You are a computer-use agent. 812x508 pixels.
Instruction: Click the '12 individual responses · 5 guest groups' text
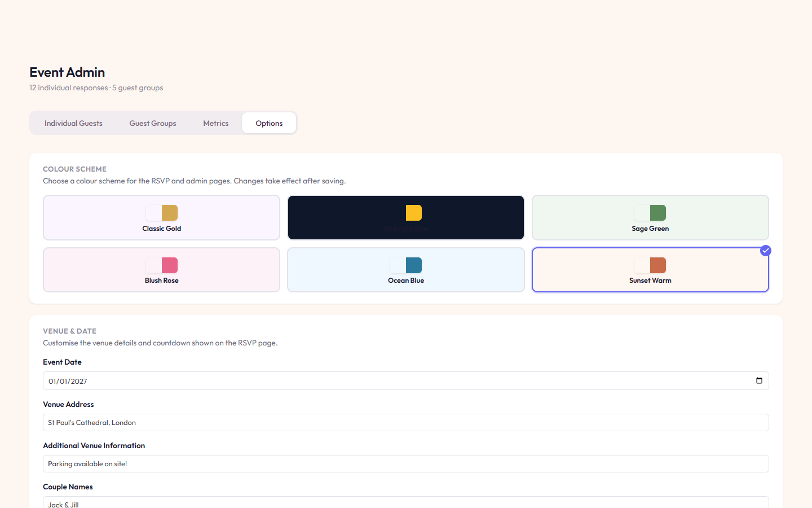coord(96,87)
